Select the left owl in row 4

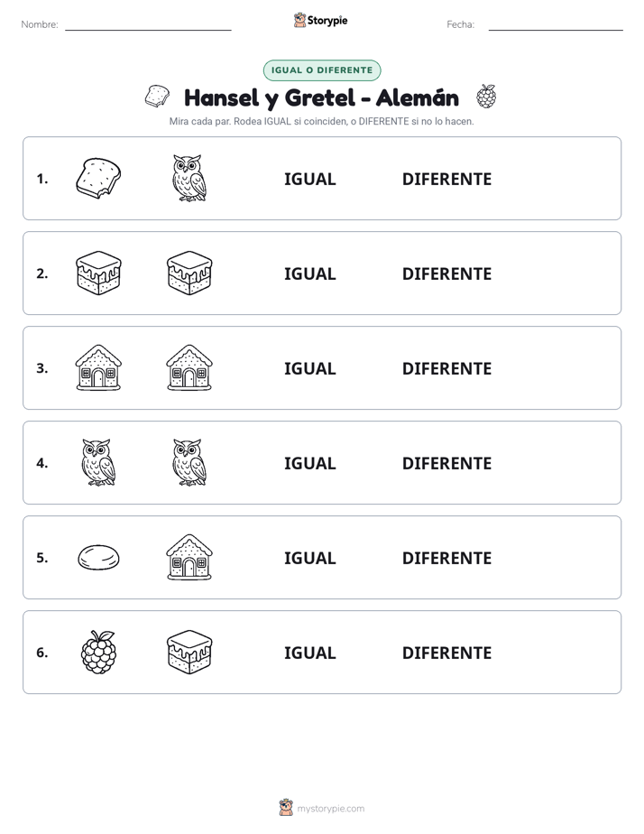[98, 462]
